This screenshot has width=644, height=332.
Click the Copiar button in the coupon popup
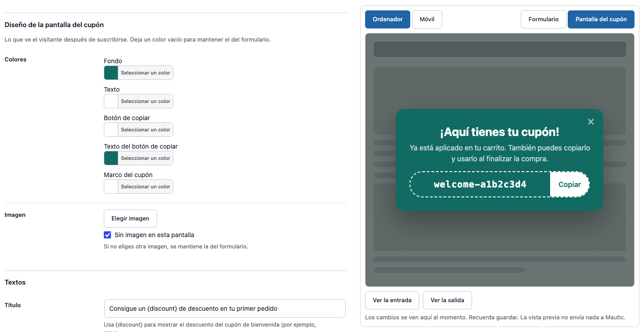pyautogui.click(x=570, y=184)
